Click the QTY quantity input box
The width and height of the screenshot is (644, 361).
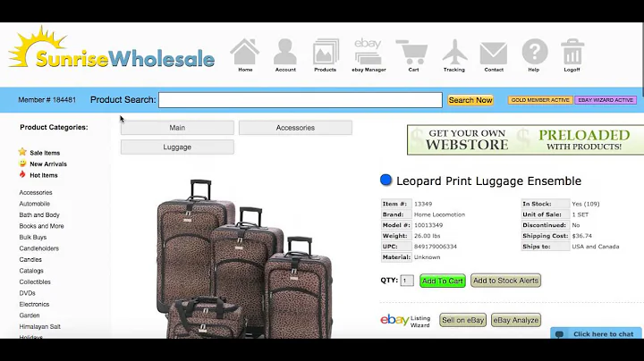pos(407,281)
